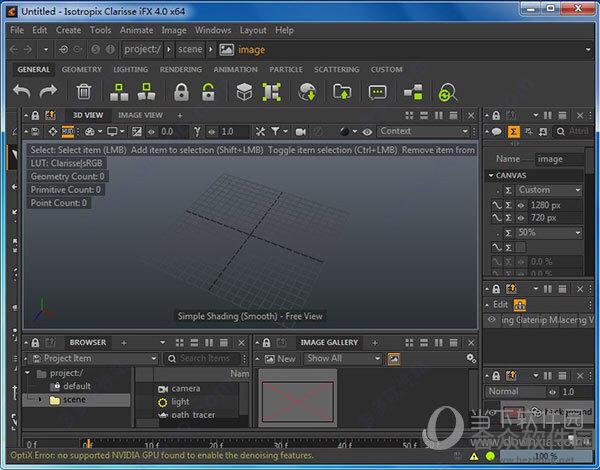The image size is (600, 470).
Task: Click the crossed tools icon in 3D view toolbar
Action: [260, 132]
